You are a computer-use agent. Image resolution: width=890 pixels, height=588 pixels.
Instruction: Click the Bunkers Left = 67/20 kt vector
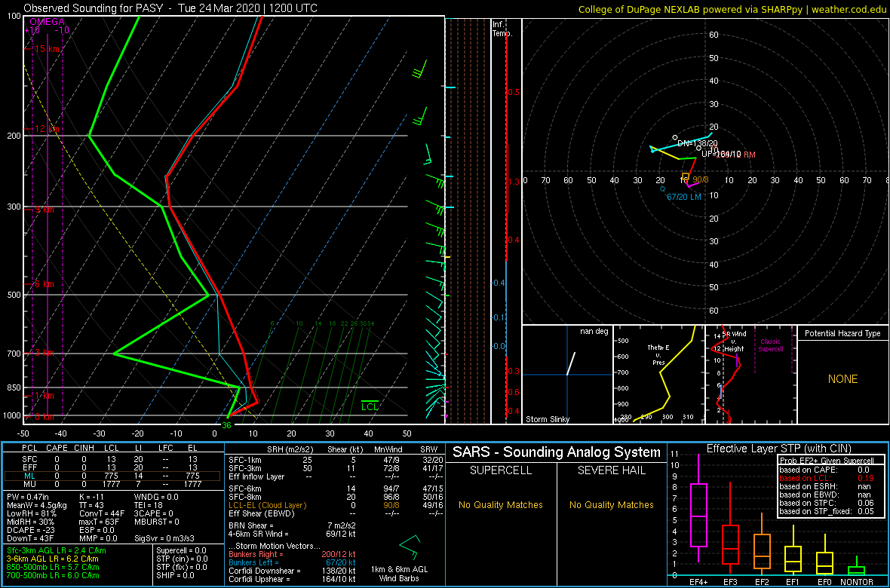(x=291, y=562)
